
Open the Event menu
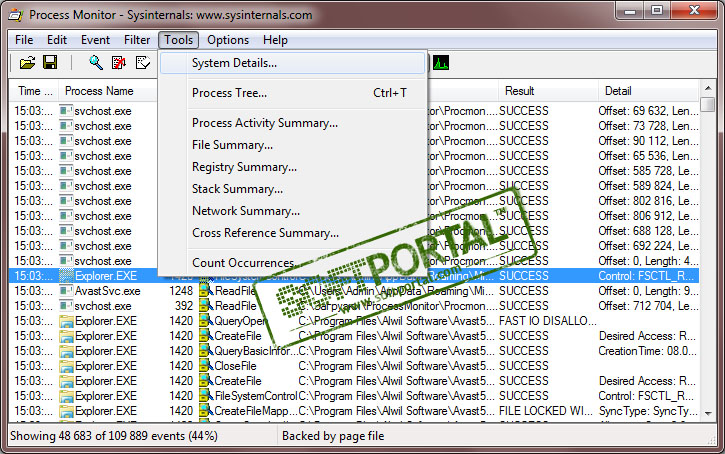click(x=95, y=40)
